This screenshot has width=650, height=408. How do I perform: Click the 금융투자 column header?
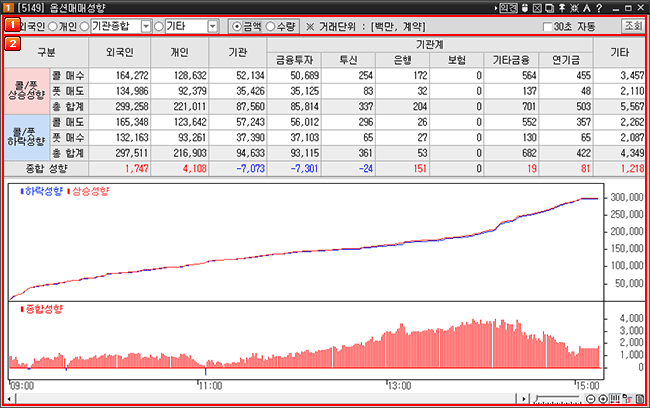[x=294, y=59]
